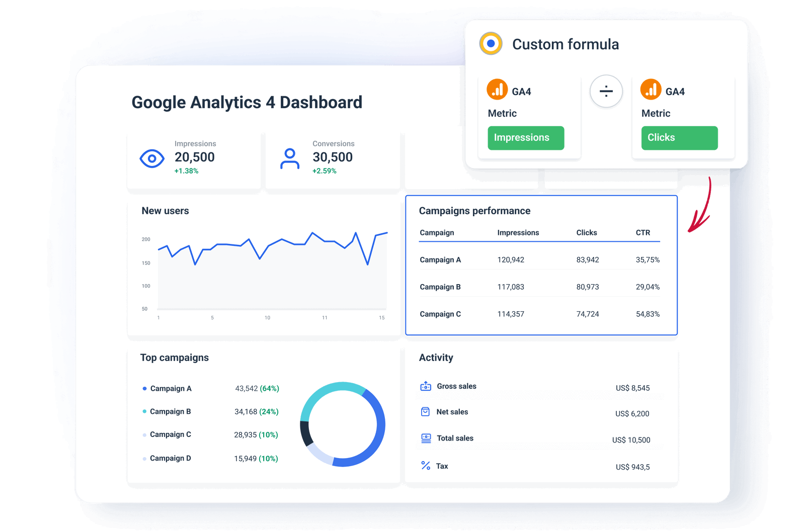Open the Impressions metric selector
Viewport: 805px width, 532px height.
tap(525, 138)
